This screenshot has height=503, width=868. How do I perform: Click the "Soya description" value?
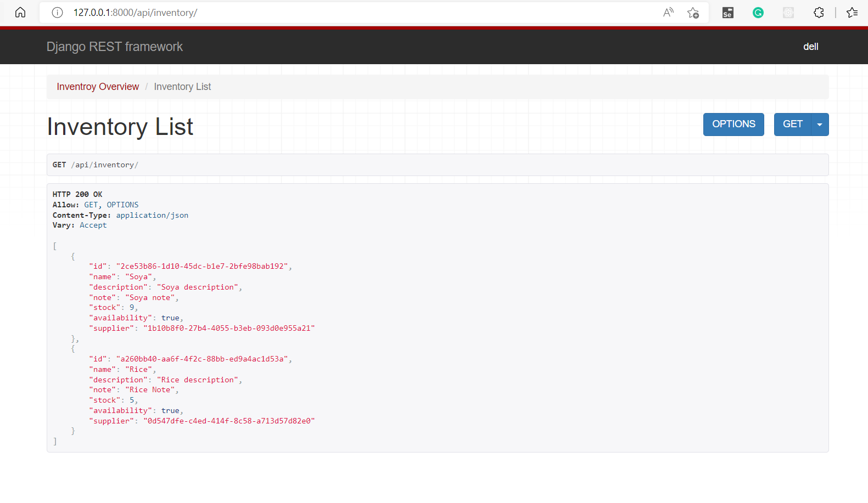(198, 287)
